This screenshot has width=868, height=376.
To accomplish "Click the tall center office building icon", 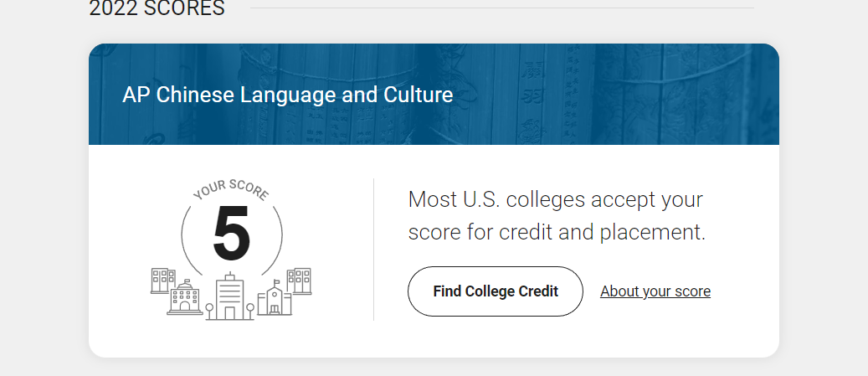I will 229,296.
